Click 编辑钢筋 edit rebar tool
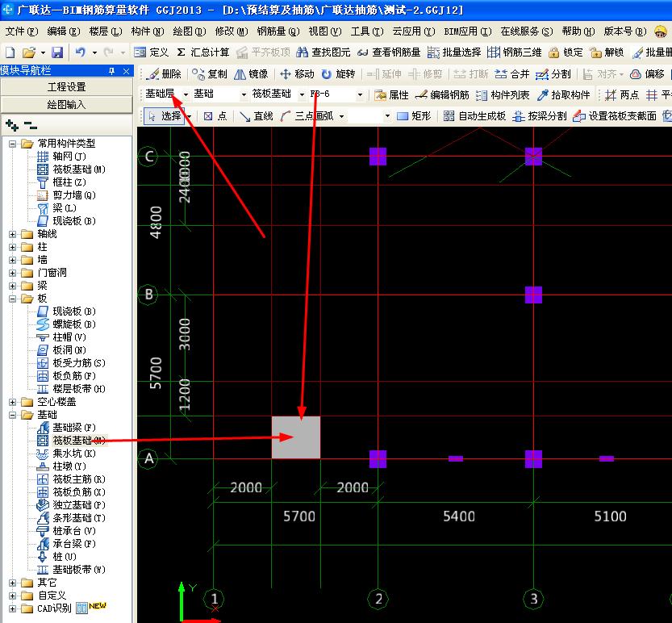The width and height of the screenshot is (672, 623). (x=442, y=94)
